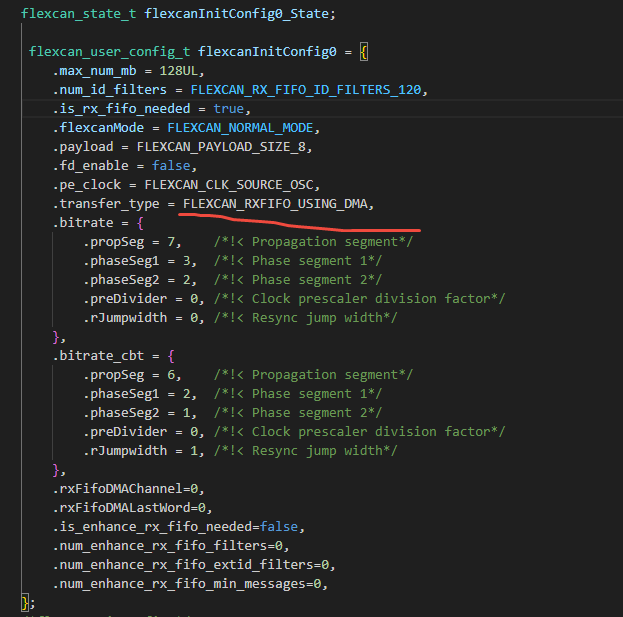This screenshot has height=617, width=623.
Task: Click the .num_enhance_rx_fifo_min_messages=0 line
Action: click(190, 584)
